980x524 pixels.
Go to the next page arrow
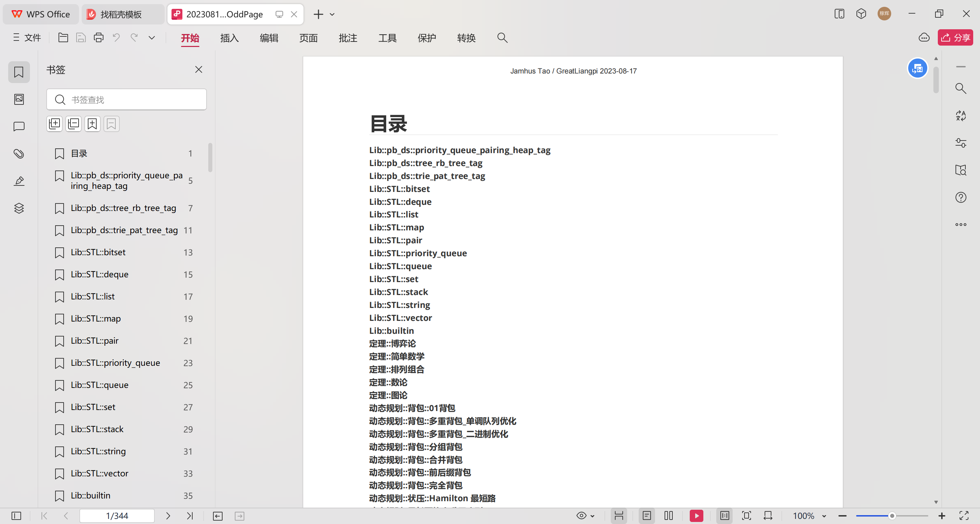coord(168,515)
